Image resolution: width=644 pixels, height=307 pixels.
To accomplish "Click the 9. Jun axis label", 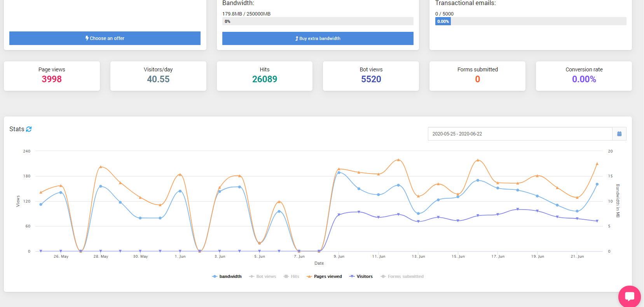I will coord(339,257).
